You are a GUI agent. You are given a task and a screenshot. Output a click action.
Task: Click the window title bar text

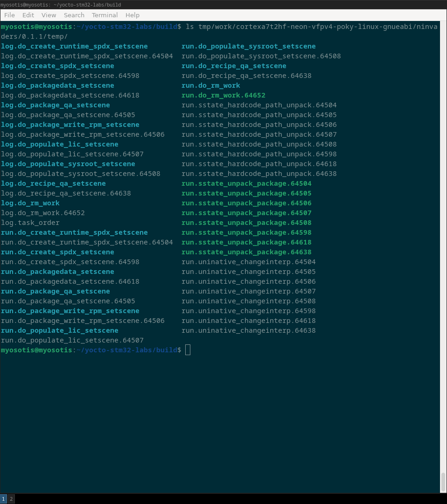[61, 5]
